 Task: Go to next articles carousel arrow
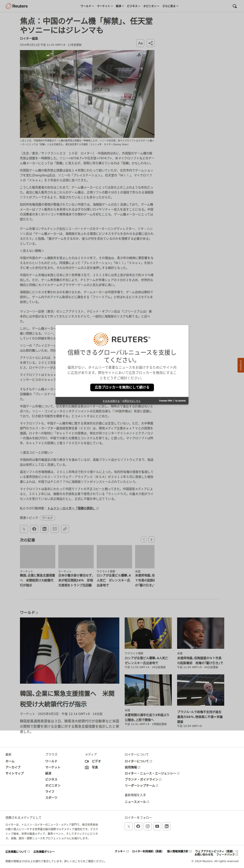(x=151, y=540)
